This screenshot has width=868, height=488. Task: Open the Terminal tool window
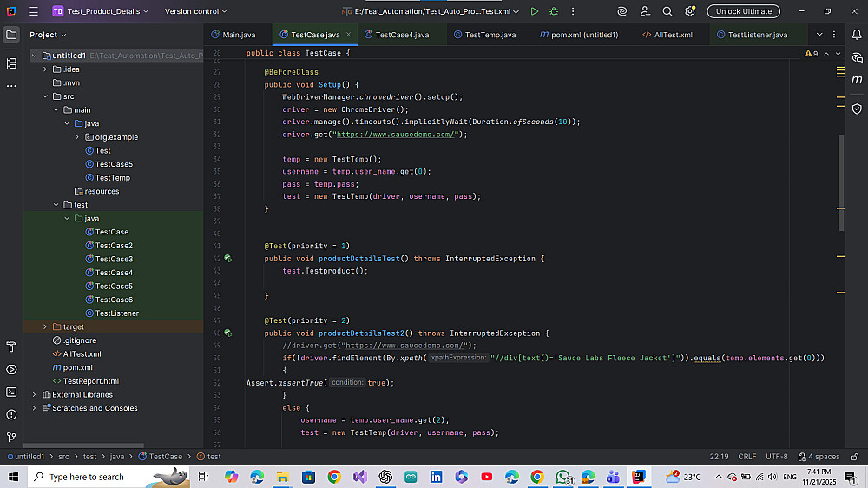[x=11, y=392]
